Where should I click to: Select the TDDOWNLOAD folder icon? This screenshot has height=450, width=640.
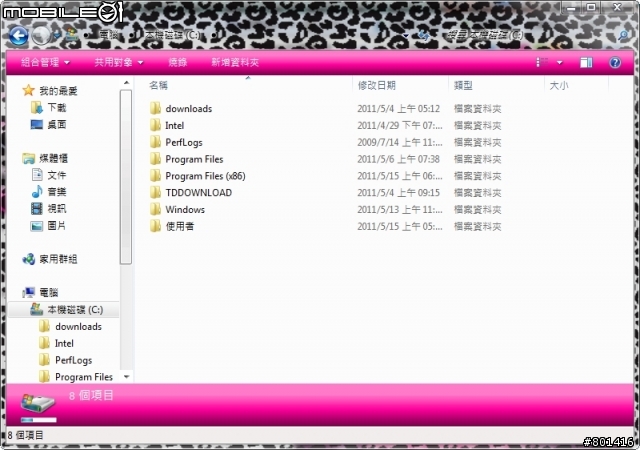tap(155, 192)
